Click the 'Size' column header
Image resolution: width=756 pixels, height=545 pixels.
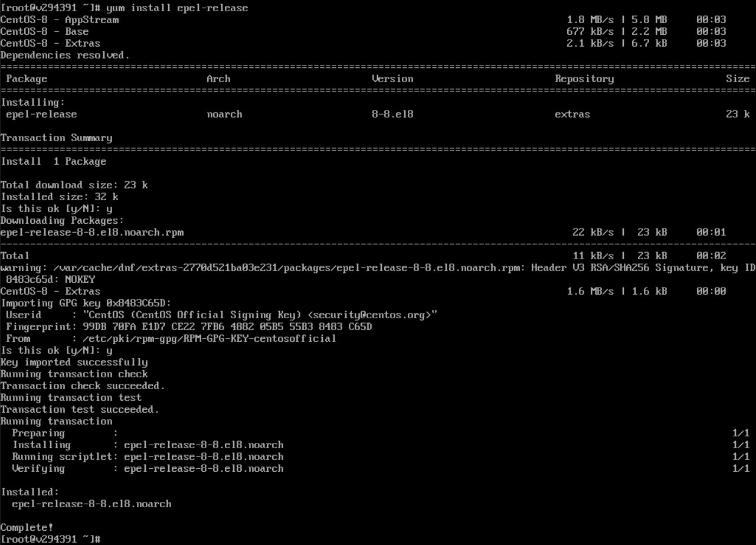pyautogui.click(x=738, y=79)
